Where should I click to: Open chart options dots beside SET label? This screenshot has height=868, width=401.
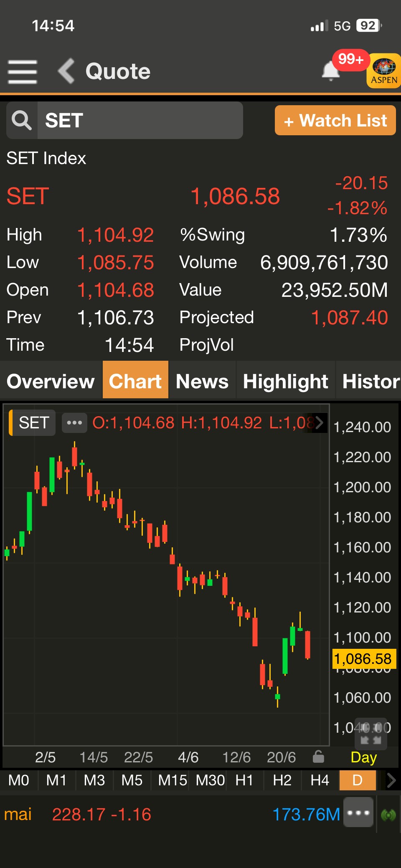(x=74, y=423)
